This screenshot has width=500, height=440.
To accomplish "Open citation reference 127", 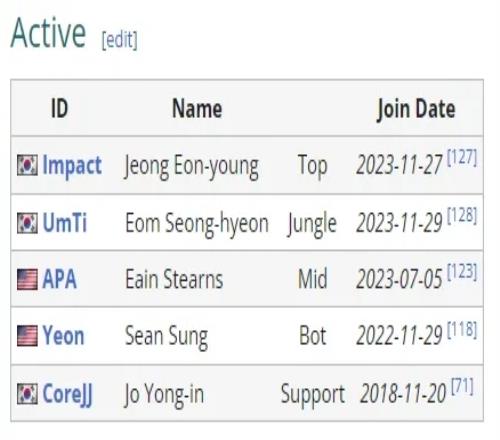I will point(462,157).
